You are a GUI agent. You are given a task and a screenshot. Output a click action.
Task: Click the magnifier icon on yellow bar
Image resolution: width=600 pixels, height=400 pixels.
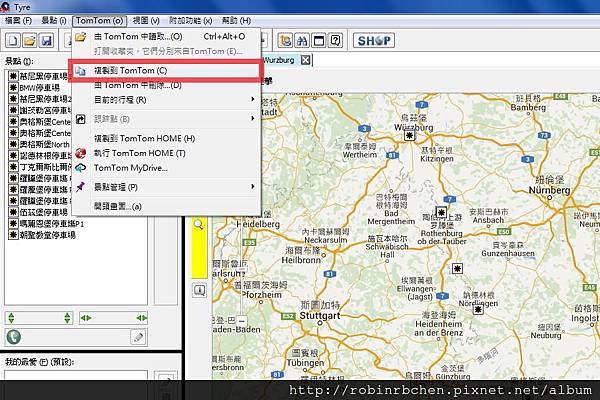[x=199, y=224]
